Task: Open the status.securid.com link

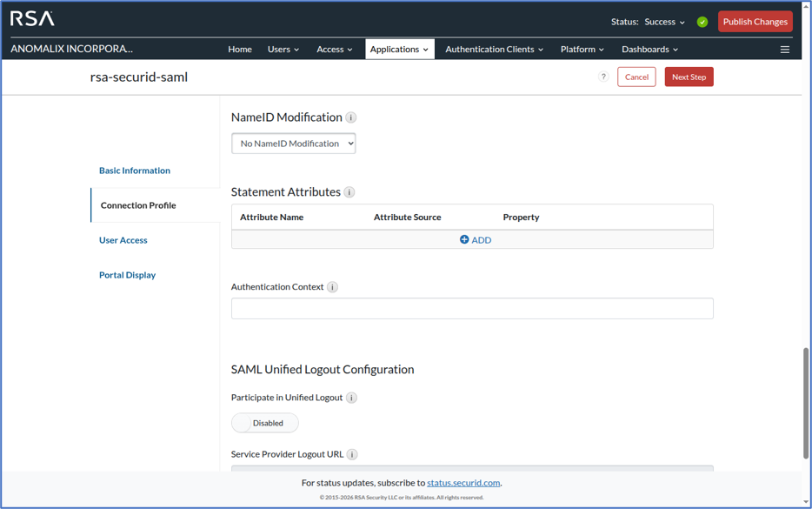Action: [x=463, y=483]
